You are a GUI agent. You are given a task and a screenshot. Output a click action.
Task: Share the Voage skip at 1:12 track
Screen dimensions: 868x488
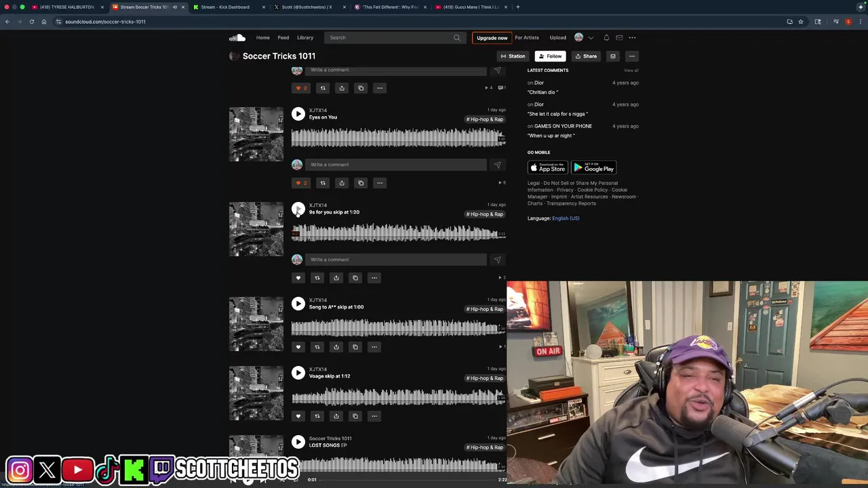[336, 416]
